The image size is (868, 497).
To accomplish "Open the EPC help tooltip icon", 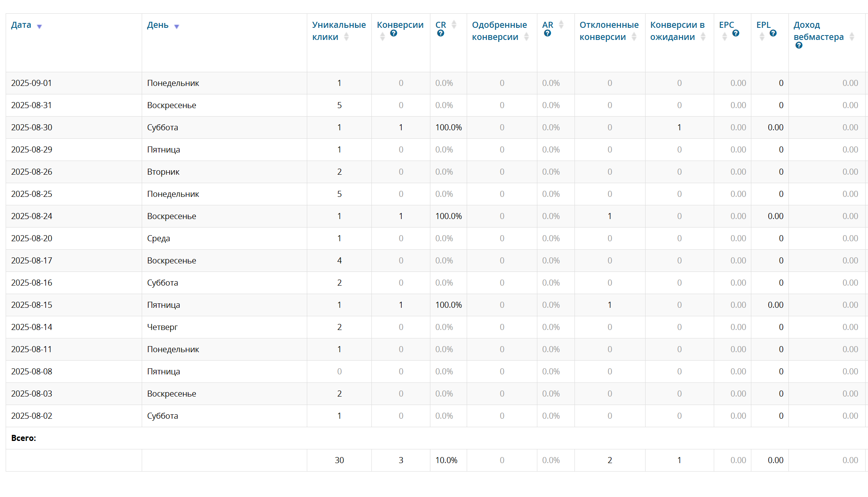I will click(736, 33).
